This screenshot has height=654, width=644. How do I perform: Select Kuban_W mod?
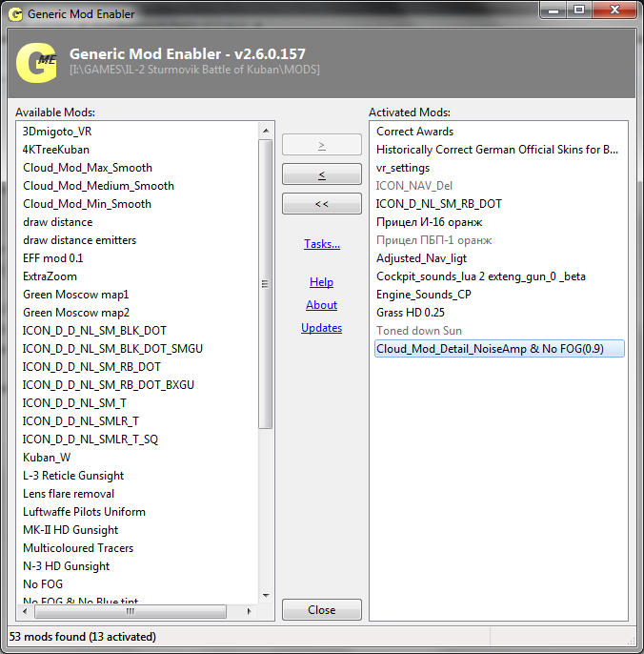click(47, 458)
